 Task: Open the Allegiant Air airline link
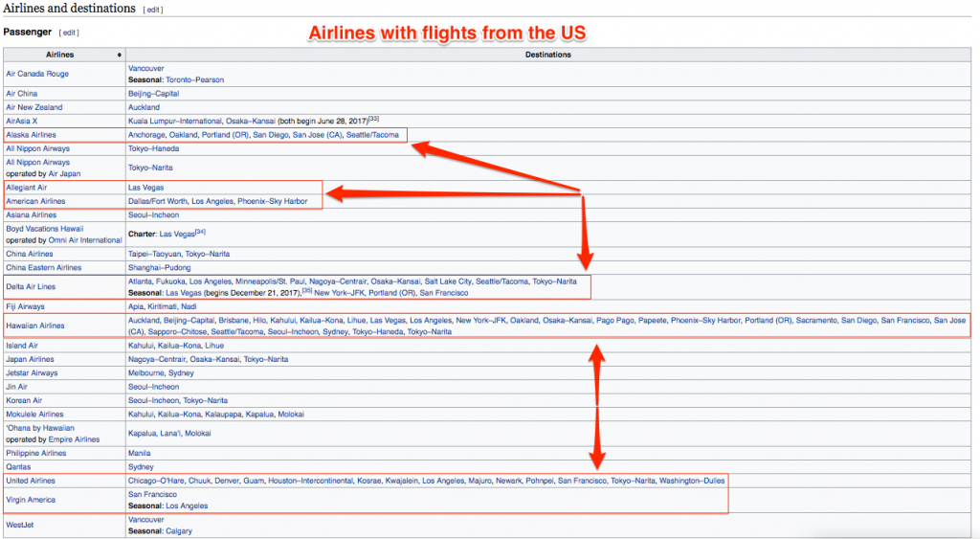tap(27, 188)
